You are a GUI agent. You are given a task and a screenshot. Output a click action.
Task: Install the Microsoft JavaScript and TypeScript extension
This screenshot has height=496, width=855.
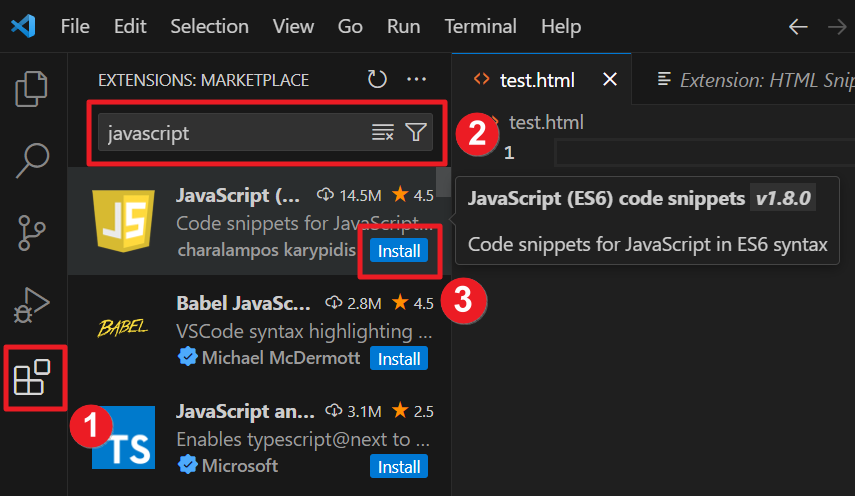tap(399, 467)
